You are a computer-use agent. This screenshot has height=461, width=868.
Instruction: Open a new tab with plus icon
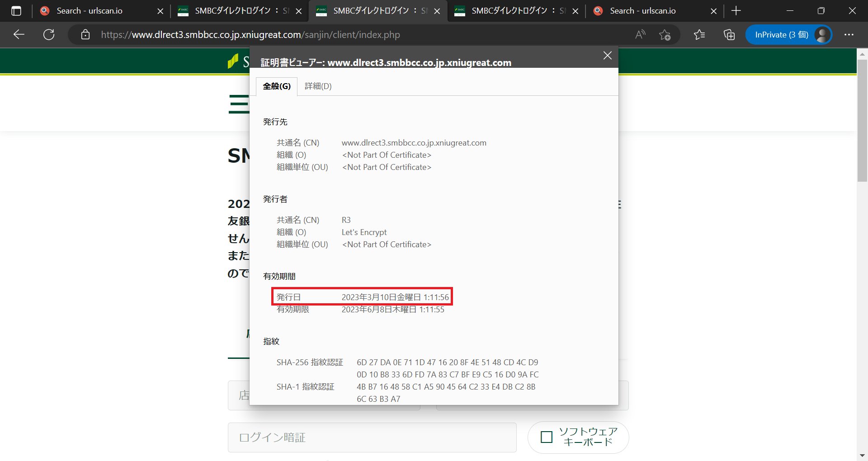tap(736, 11)
